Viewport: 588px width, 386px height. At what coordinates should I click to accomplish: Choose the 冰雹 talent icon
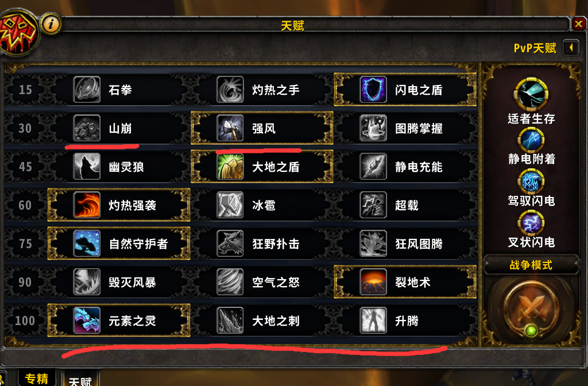pos(230,205)
